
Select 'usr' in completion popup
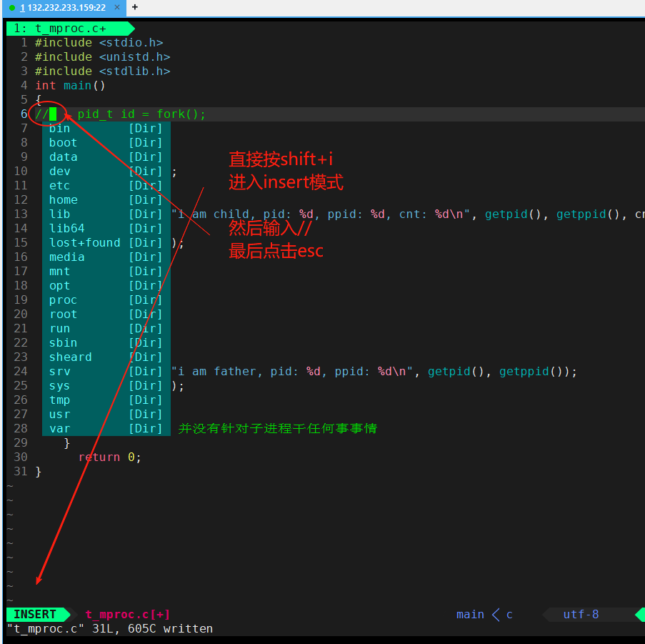click(106, 414)
